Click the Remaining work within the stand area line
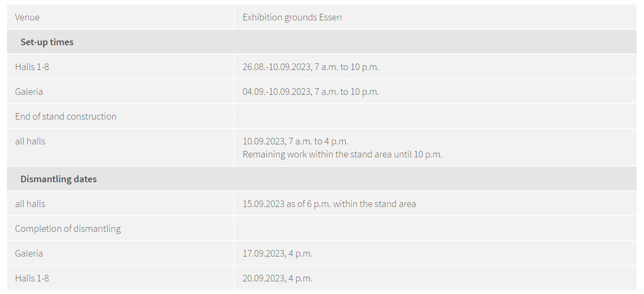Viewport: 644px width, 294px height. pyautogui.click(x=342, y=154)
